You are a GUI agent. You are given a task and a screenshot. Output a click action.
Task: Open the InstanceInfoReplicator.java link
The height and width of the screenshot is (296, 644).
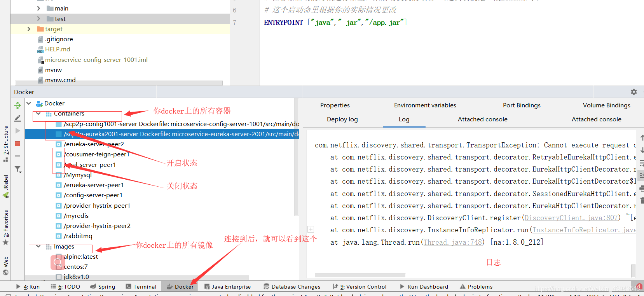tap(584, 230)
